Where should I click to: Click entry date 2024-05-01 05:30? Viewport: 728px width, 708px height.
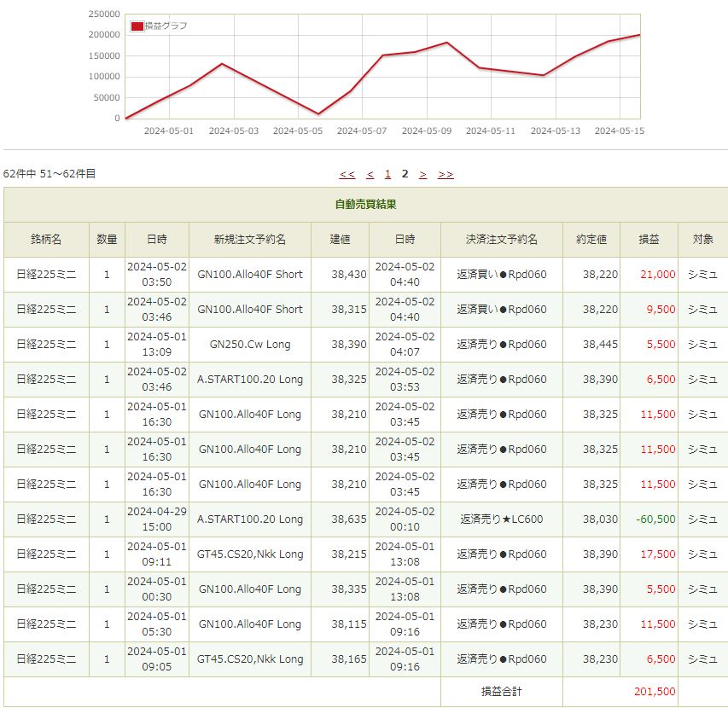(157, 624)
